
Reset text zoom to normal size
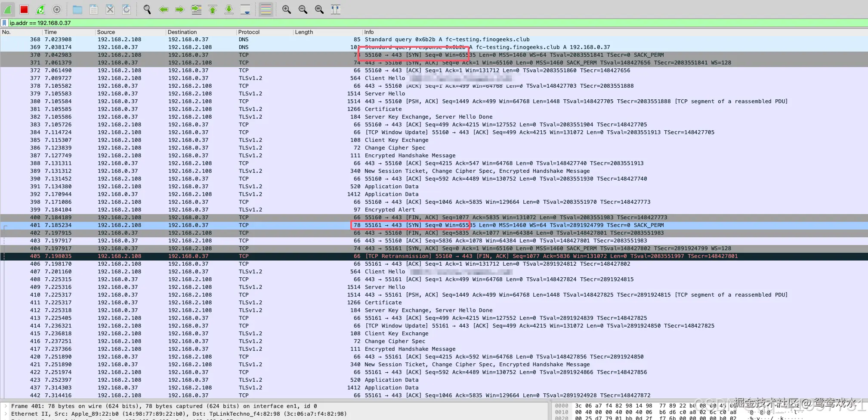point(319,9)
